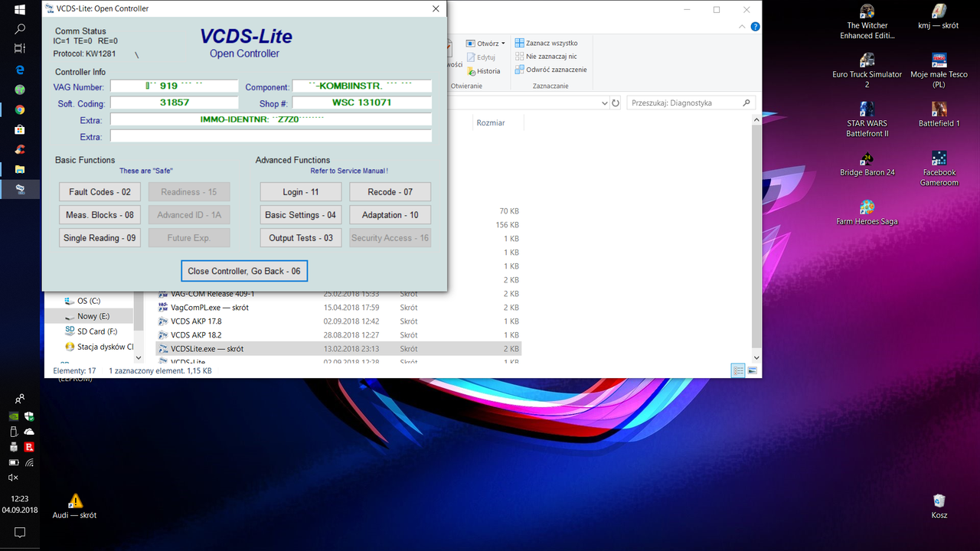Viewport: 980px width, 551px height.
Task: Click the search magnifier in Explorer search box
Action: 747,103
